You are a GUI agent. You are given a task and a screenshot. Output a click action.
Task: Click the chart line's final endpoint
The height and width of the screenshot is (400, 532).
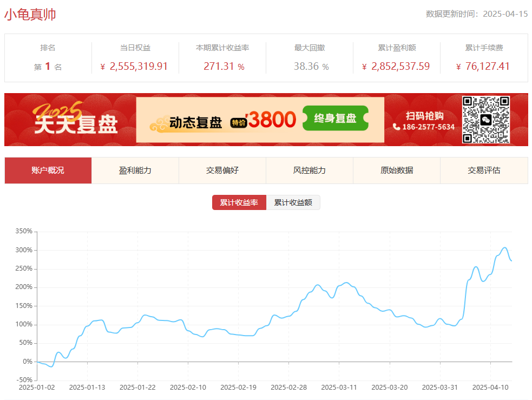tap(511, 260)
